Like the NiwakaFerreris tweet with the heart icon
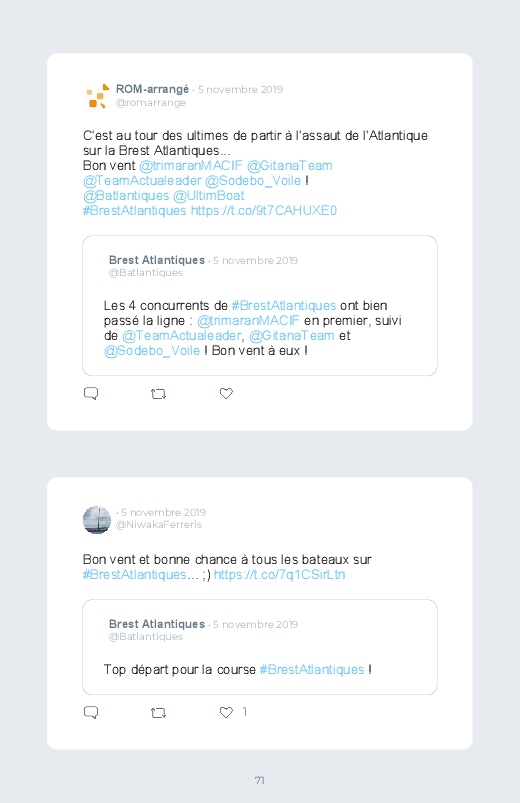 point(226,712)
